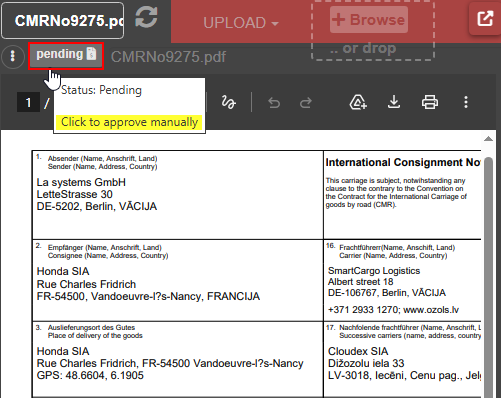Image resolution: width=501 pixels, height=398 pixels.
Task: Click the vertical scrollbar thumb
Action: [488, 277]
